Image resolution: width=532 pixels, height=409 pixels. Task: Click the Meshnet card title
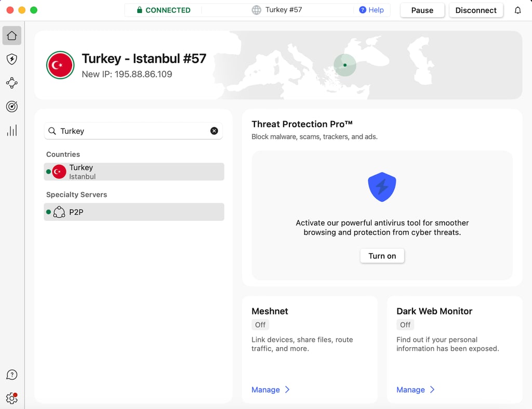coord(270,311)
